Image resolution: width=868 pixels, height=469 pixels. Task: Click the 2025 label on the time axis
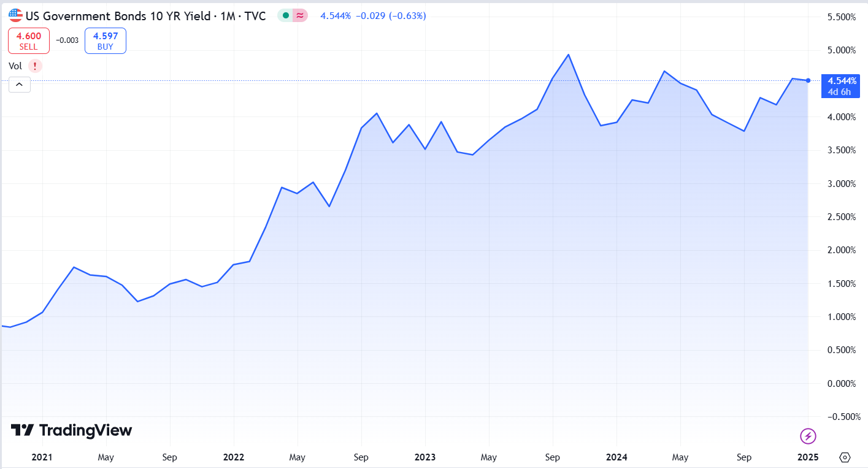(x=808, y=457)
